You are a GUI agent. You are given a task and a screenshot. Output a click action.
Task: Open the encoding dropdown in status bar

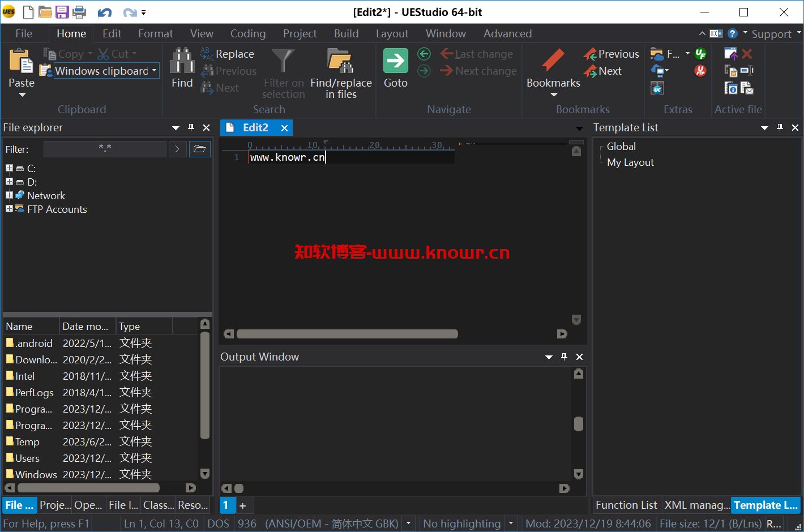pyautogui.click(x=408, y=524)
